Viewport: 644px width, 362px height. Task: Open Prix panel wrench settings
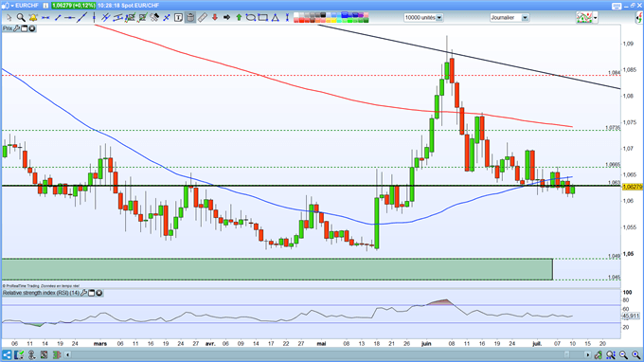(16, 28)
